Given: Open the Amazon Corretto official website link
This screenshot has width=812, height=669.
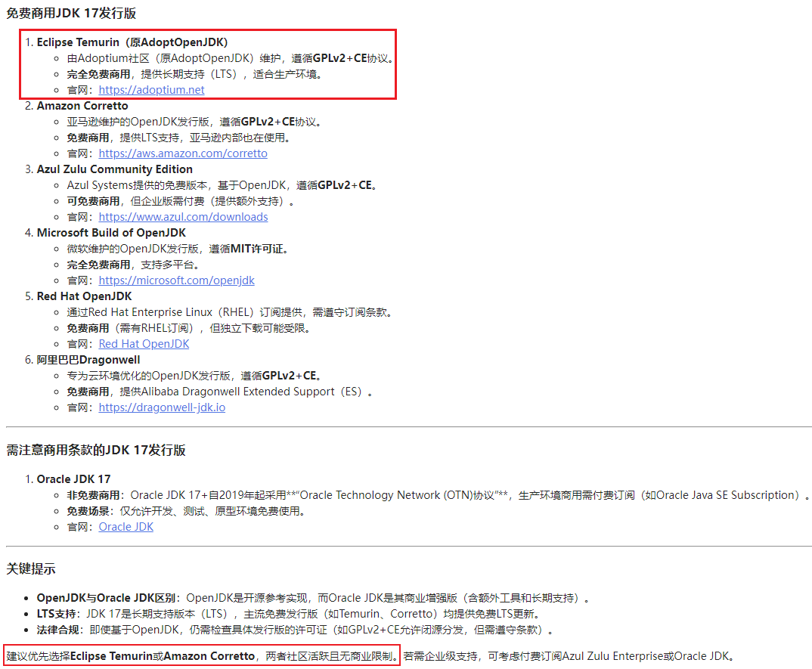Looking at the screenshot, I should point(183,153).
